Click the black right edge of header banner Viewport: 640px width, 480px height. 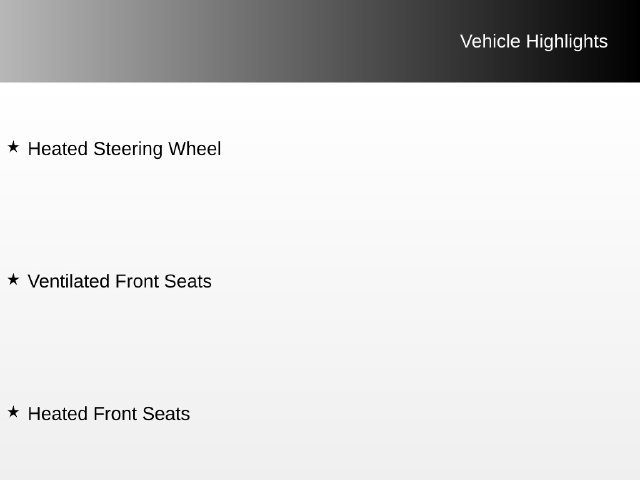(x=629, y=41)
